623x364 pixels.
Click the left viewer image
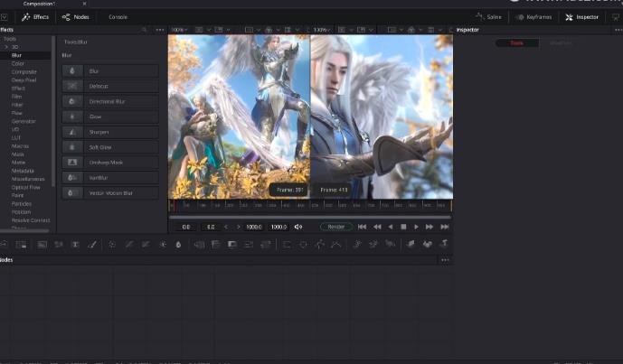pos(239,117)
